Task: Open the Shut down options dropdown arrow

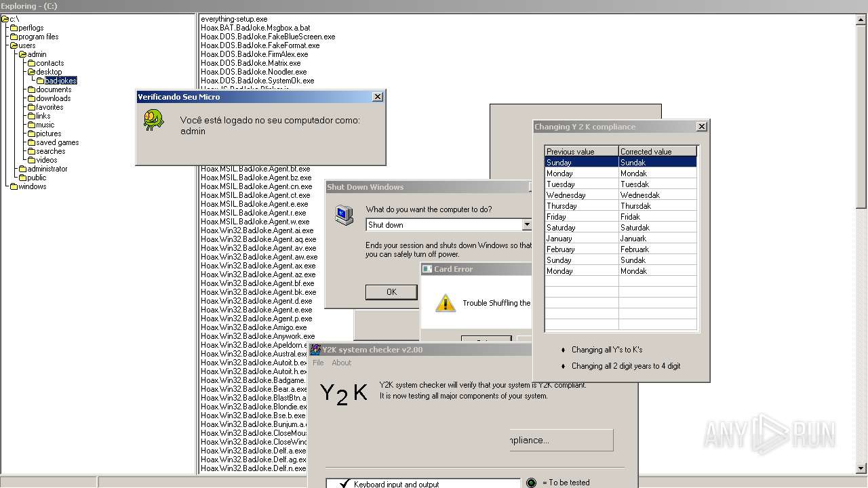Action: pyautogui.click(x=527, y=225)
